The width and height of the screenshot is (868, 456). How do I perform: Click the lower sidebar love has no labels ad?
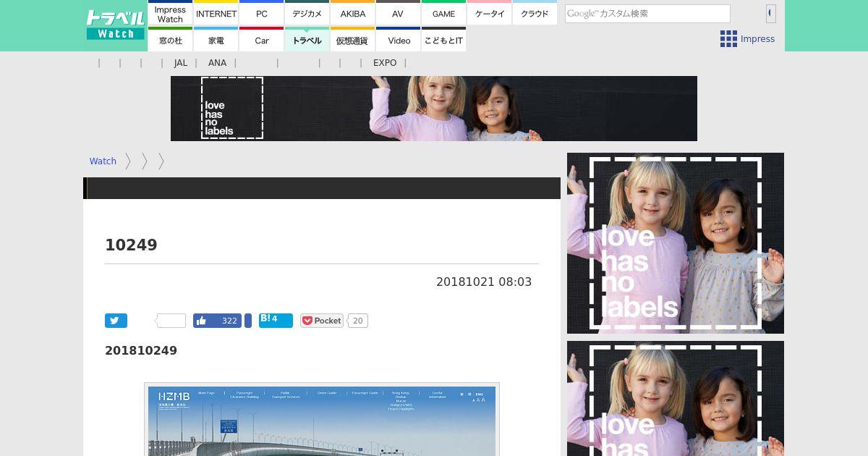pyautogui.click(x=676, y=399)
